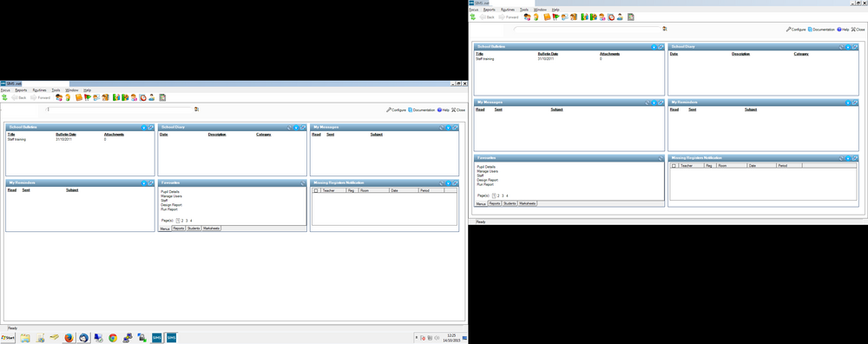
Task: Collapse Missing Registers Notification panel, left window
Action: [449, 182]
